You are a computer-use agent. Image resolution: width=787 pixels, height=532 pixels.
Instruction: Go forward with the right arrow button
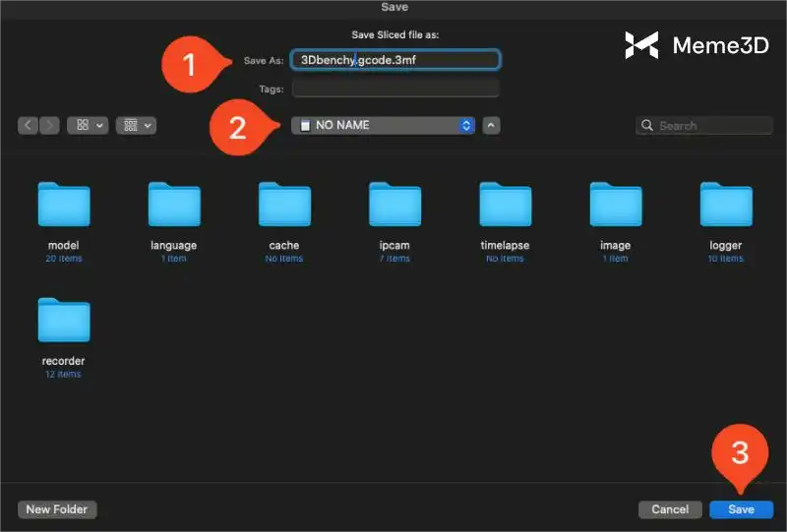[49, 126]
